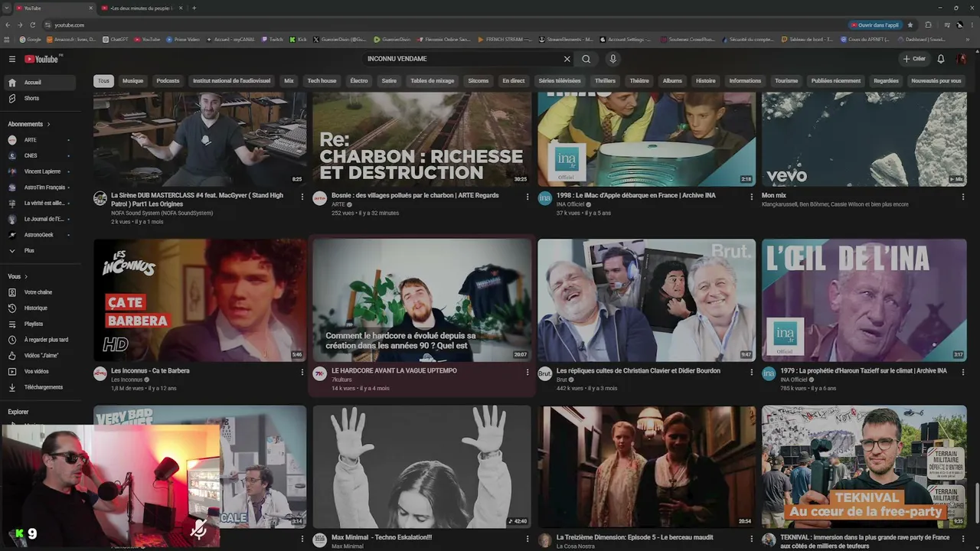This screenshot has height=551, width=980.
Task: Open AstronoGeek subscription in sidebar
Action: pos(41,235)
